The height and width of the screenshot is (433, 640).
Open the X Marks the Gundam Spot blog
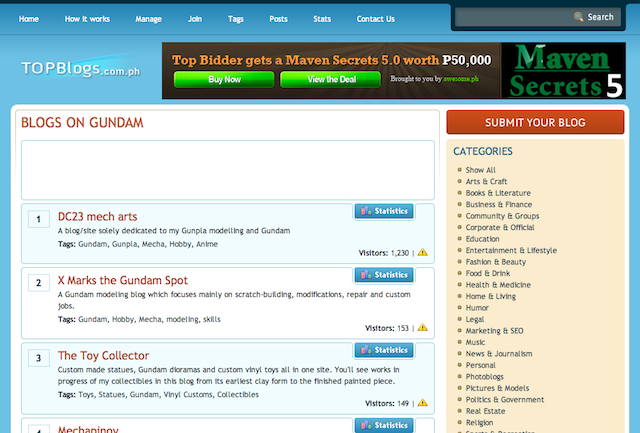(122, 280)
